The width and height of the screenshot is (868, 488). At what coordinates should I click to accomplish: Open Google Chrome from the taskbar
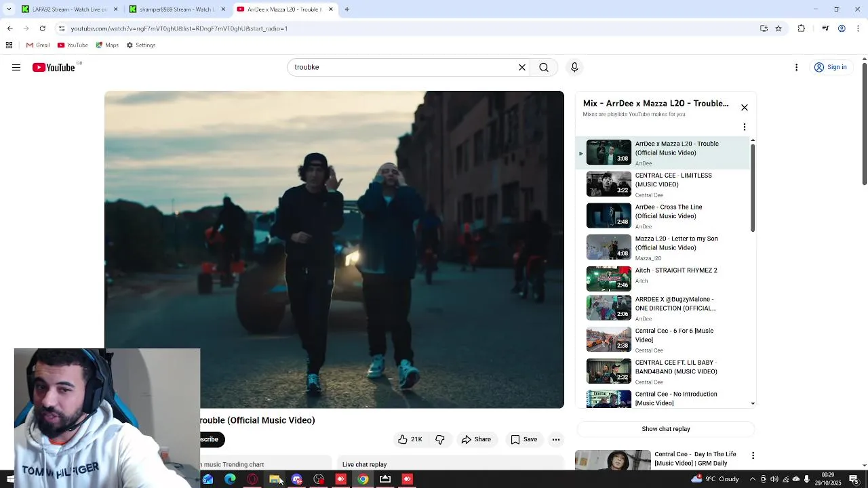coord(363,479)
